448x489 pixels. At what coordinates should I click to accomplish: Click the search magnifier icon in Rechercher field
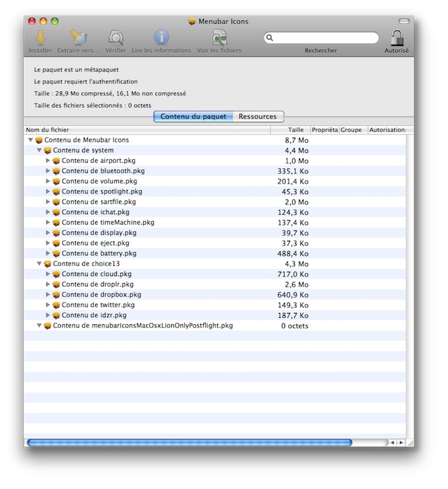click(x=269, y=38)
